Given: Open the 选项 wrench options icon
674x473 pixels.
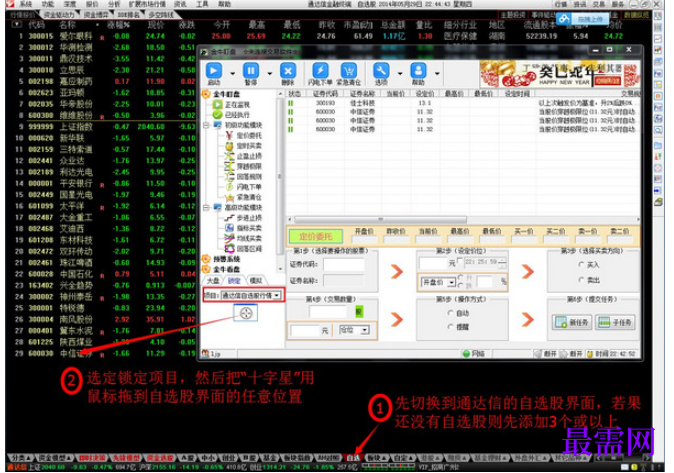Looking at the screenshot, I should point(381,71).
